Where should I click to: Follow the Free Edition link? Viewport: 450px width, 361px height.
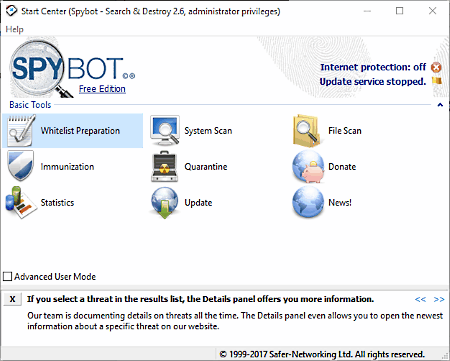pyautogui.click(x=102, y=89)
